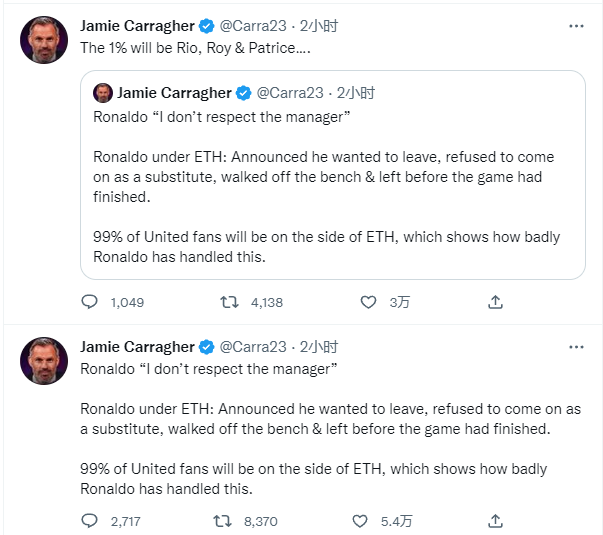Click Jamie Carragher's avatar on top tweet

(45, 41)
